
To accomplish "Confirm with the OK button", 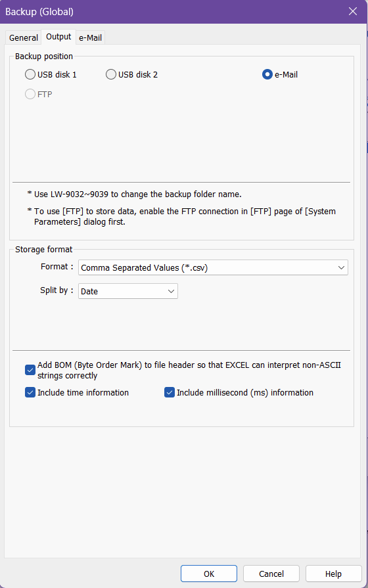I will 209,574.
